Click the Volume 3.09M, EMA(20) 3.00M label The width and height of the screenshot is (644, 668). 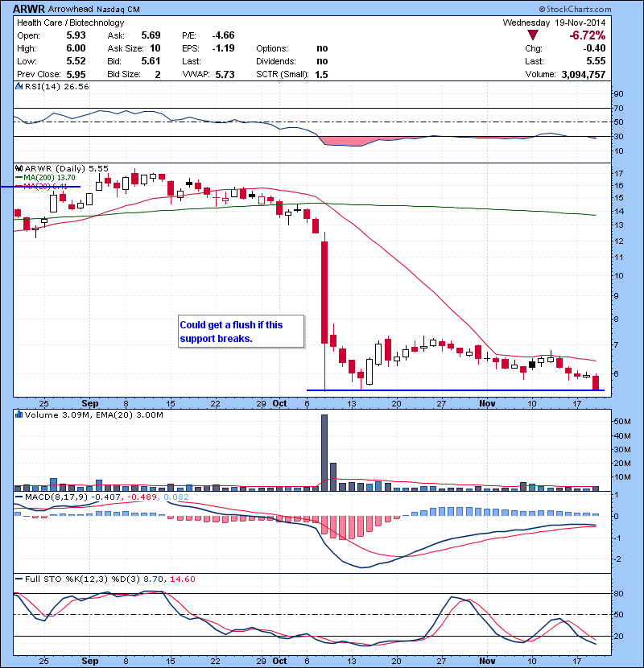(x=93, y=415)
